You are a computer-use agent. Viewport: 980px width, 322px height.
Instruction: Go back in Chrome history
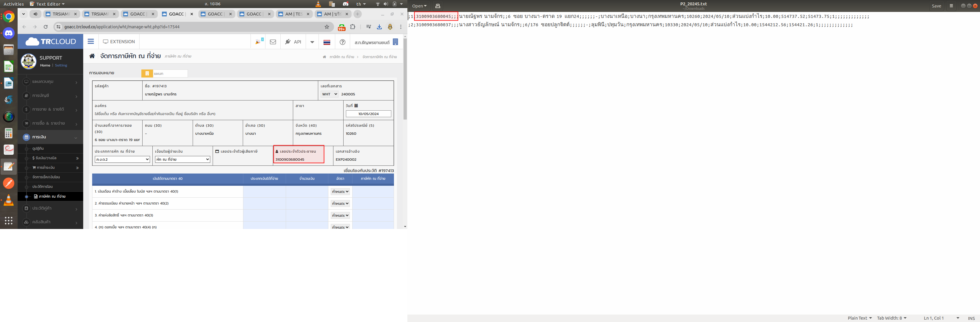24,27
